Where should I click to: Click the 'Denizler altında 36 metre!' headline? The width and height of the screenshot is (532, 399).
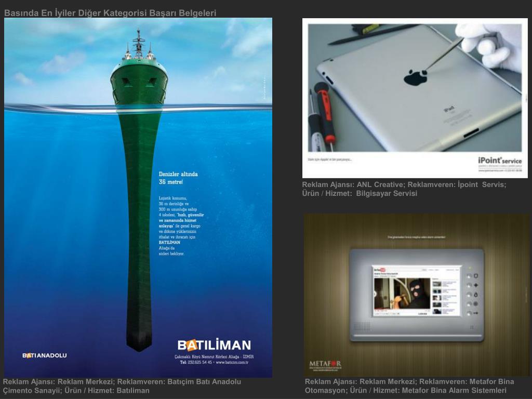pos(178,178)
